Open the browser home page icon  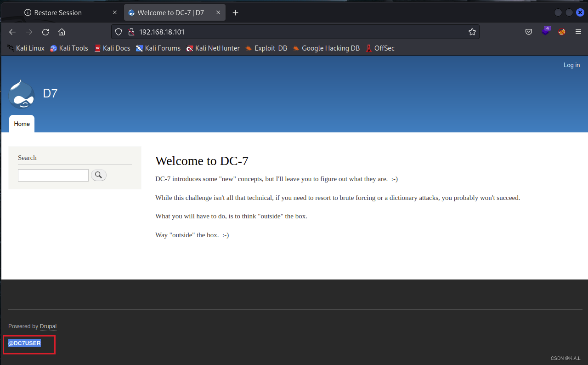(62, 32)
